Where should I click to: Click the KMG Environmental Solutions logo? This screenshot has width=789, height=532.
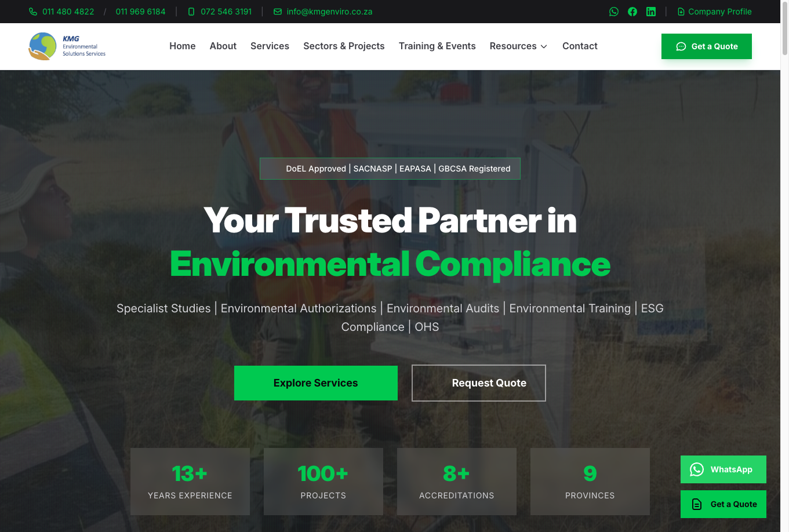66,46
